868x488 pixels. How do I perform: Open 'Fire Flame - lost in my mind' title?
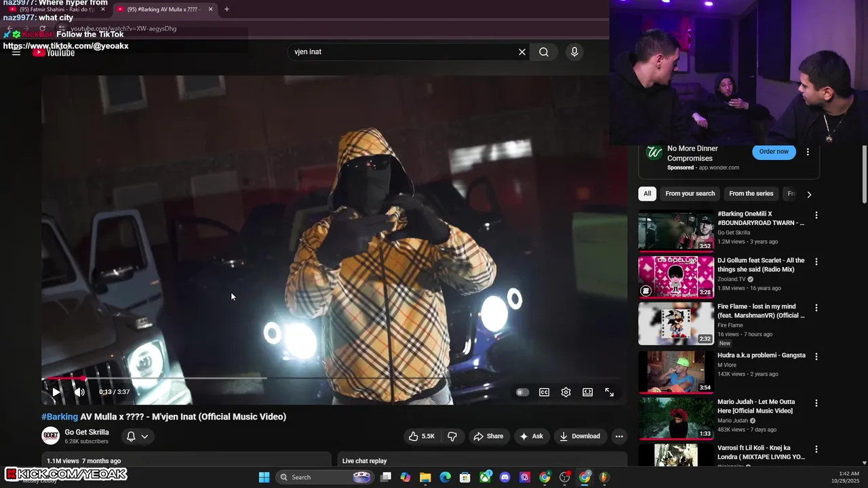point(761,311)
